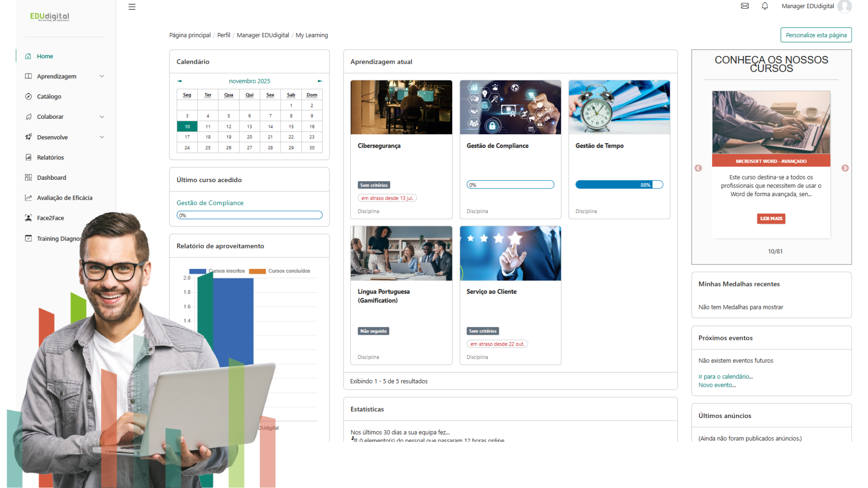Click the notifications bell icon
The width and height of the screenshot is (868, 488).
[x=764, y=6]
